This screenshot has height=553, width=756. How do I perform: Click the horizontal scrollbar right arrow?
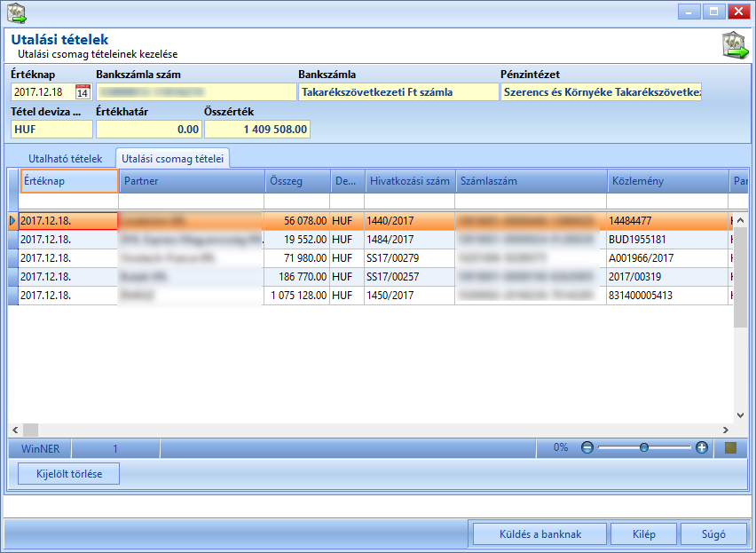(726, 430)
